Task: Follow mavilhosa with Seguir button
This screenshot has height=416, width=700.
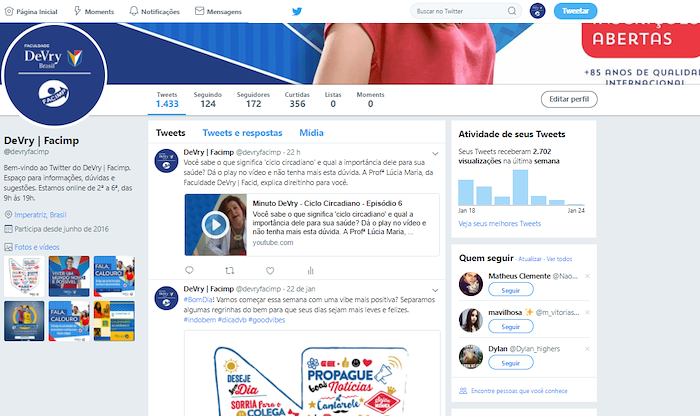Action: pos(511,327)
